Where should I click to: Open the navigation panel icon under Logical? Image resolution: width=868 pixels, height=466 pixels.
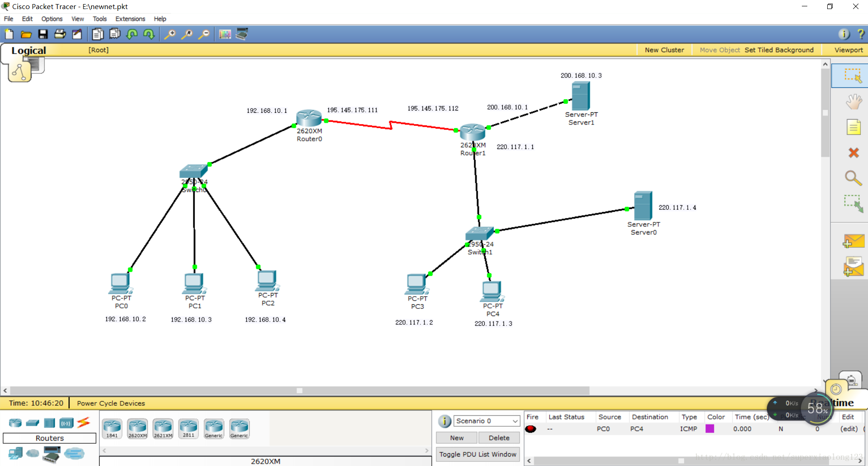[x=20, y=72]
